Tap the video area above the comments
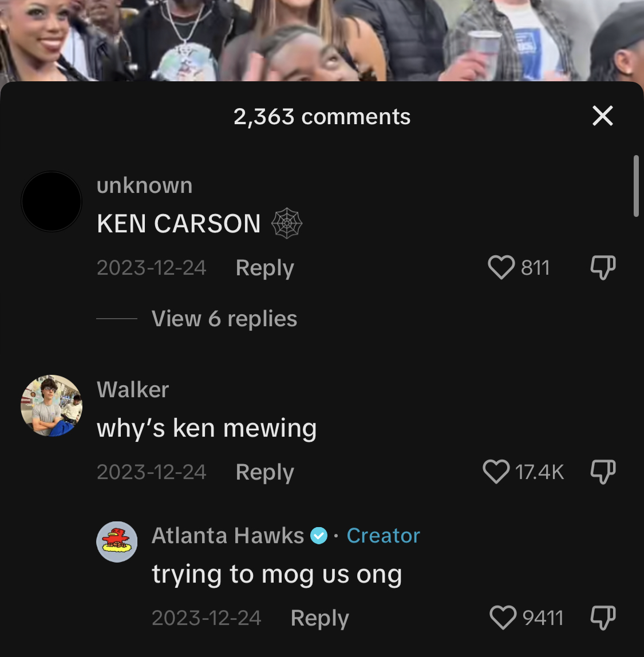 click(x=322, y=40)
